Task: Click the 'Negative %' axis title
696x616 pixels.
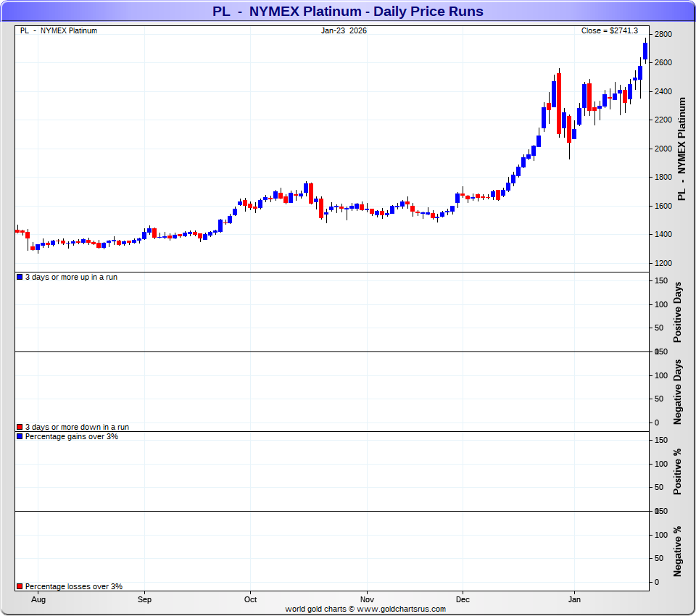Action: click(678, 551)
